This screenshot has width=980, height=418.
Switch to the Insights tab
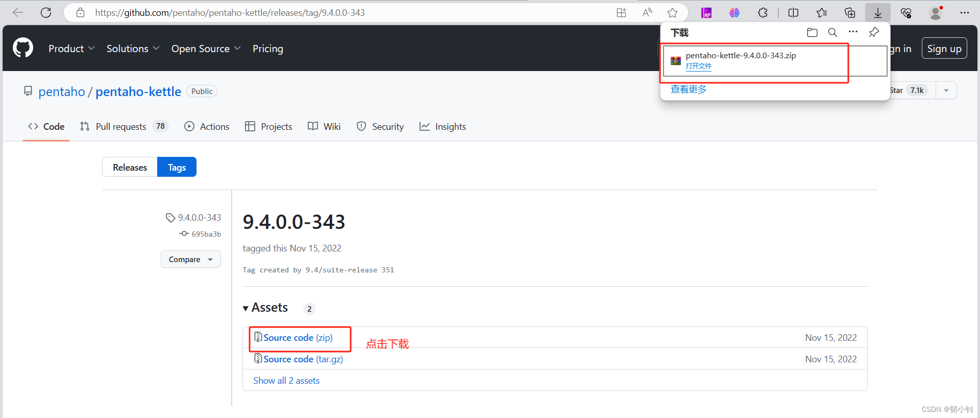(443, 126)
